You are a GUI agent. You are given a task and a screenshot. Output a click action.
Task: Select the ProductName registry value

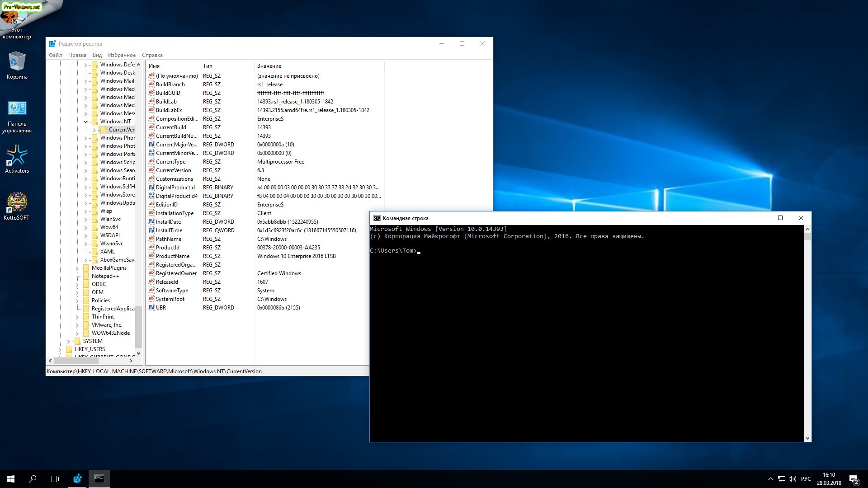coord(172,256)
